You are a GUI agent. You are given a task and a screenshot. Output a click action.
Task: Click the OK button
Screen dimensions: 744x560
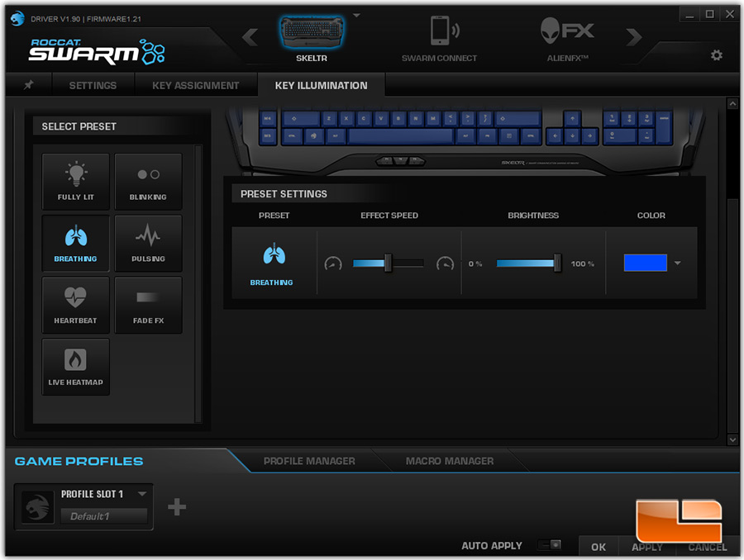(x=599, y=547)
